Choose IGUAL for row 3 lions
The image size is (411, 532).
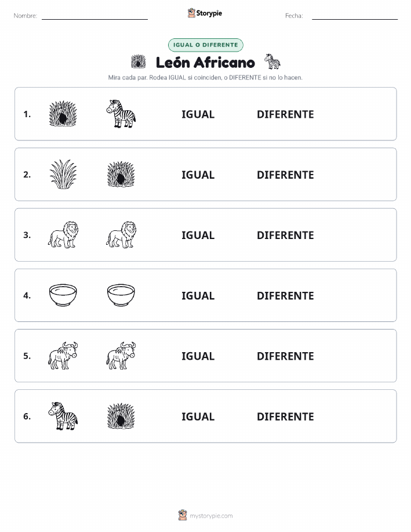coord(198,235)
